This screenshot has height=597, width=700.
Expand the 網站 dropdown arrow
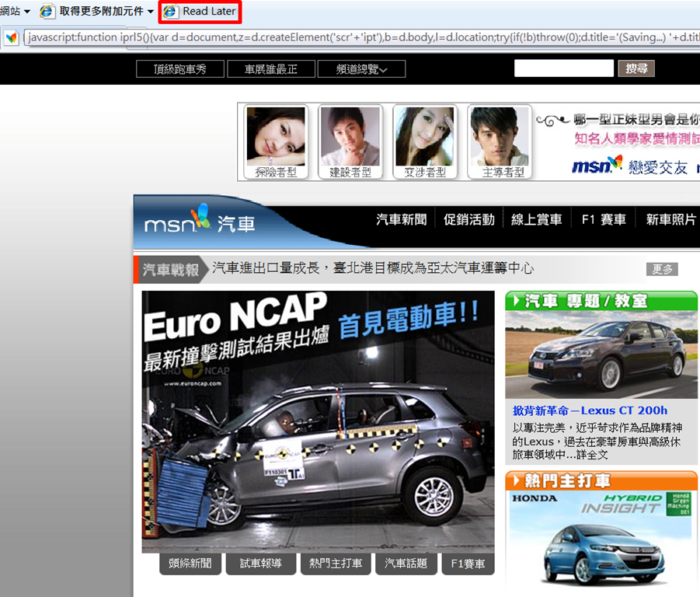27,12
